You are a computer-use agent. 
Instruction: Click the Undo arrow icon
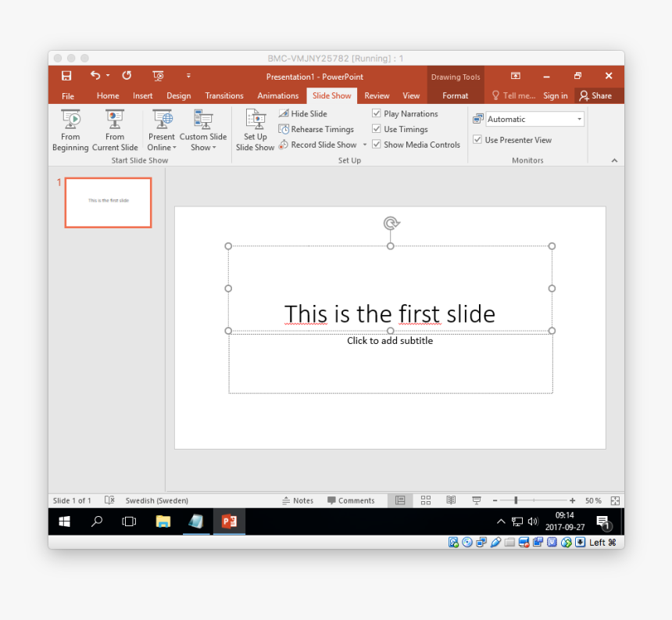(95, 76)
